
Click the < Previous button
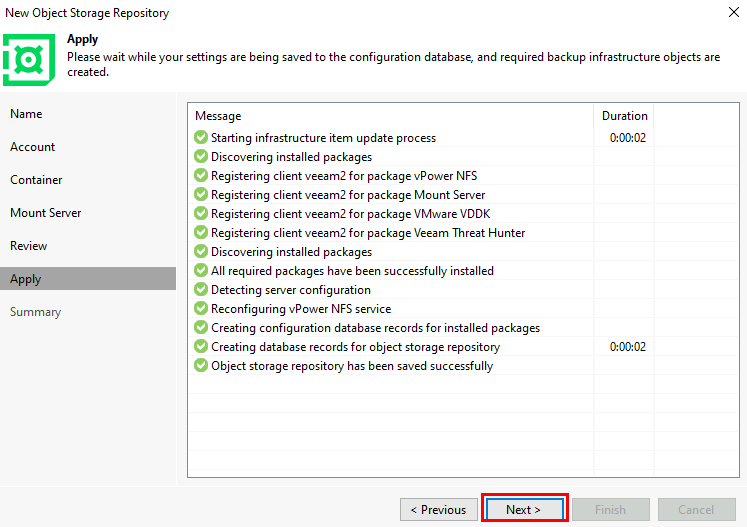[x=439, y=509]
